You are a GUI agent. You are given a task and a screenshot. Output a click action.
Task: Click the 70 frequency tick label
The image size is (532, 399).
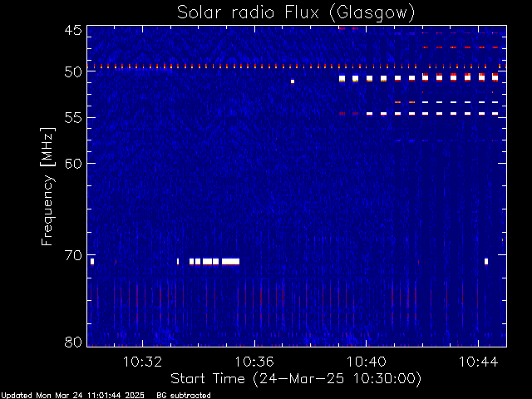[73, 255]
